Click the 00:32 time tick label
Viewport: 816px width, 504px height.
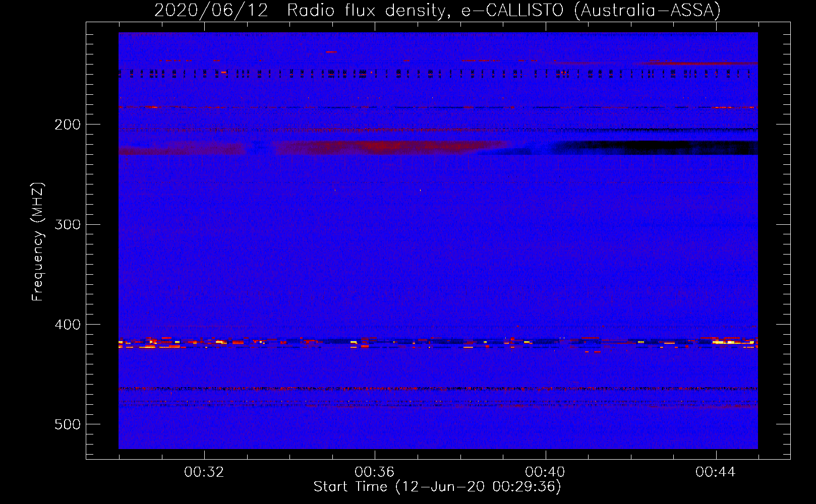pos(204,472)
